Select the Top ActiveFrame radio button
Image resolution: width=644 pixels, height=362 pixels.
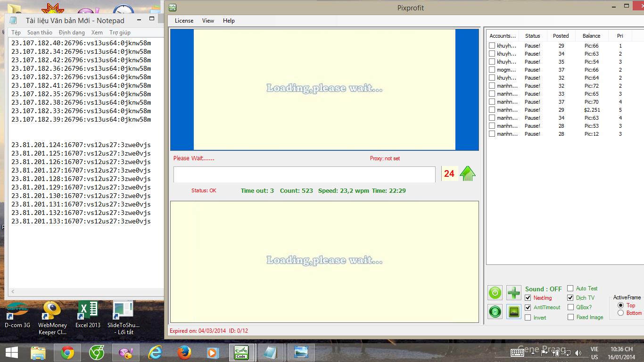pos(620,305)
